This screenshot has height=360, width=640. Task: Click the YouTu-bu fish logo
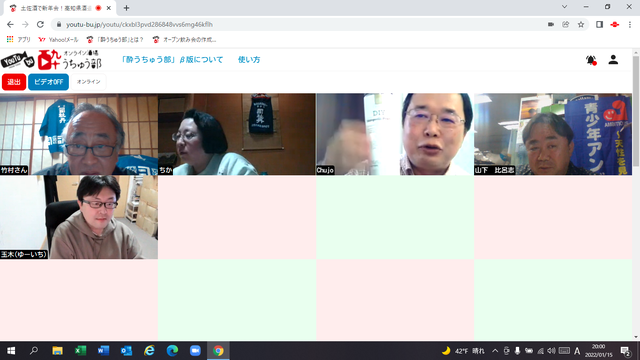(18, 60)
